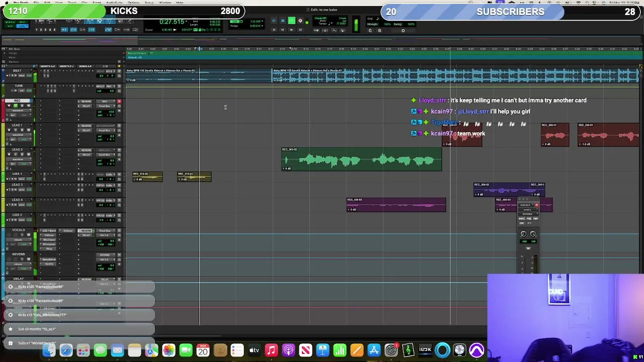This screenshot has height=362, width=644.
Task: Open EQ3 7-Band insert on VOCALS
Action: [x=49, y=231]
